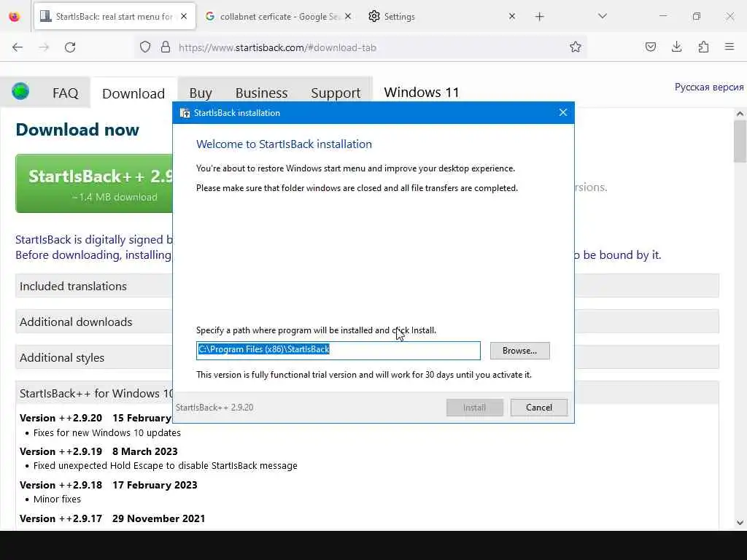The image size is (747, 560).
Task: Open the Windows 11 tab on website
Action: coord(422,92)
